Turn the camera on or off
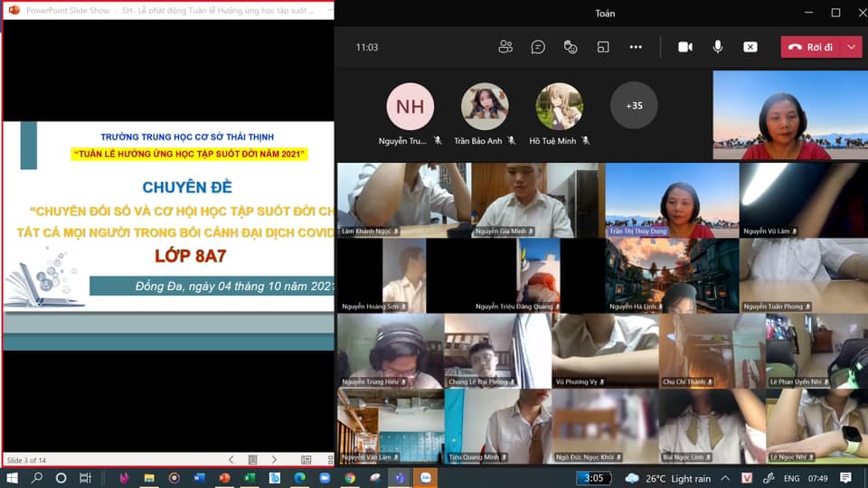Screen dimensions: 868x488 (685, 47)
